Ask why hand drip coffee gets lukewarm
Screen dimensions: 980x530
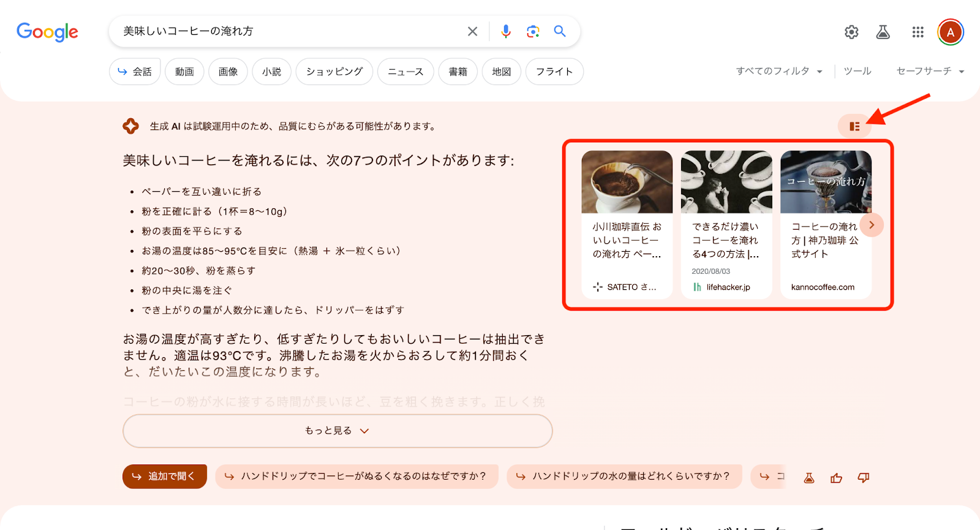[x=356, y=477]
